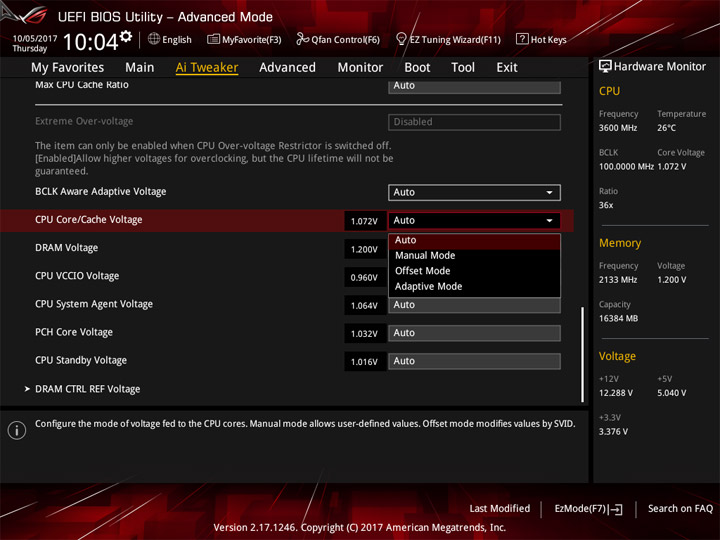Screen dimensions: 720x540
Task: Click the 1.072V core voltage readout
Action: (x=365, y=221)
